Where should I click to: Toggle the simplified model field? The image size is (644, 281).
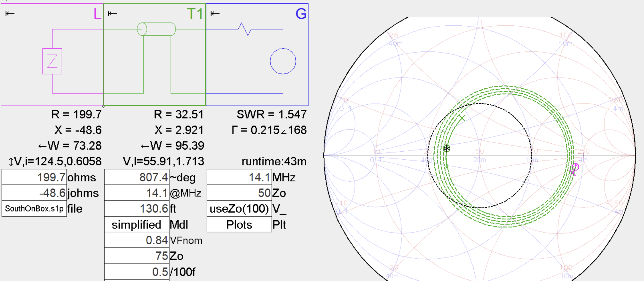click(x=136, y=224)
